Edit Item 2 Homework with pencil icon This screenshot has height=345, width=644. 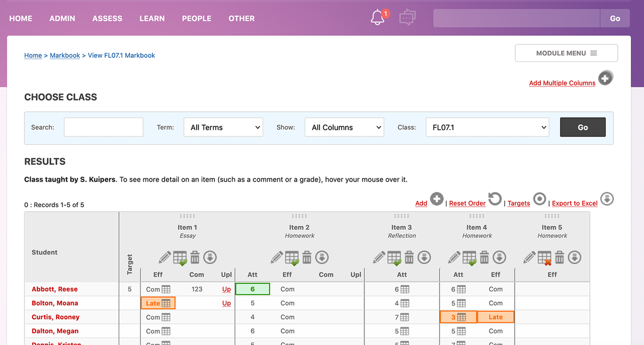click(x=277, y=257)
